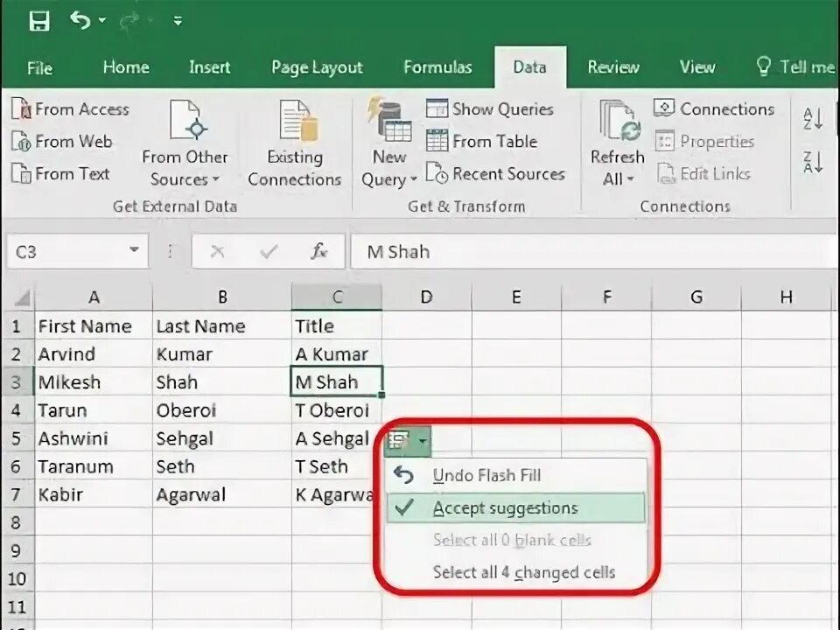Select cell containing Arvind

coord(94,354)
